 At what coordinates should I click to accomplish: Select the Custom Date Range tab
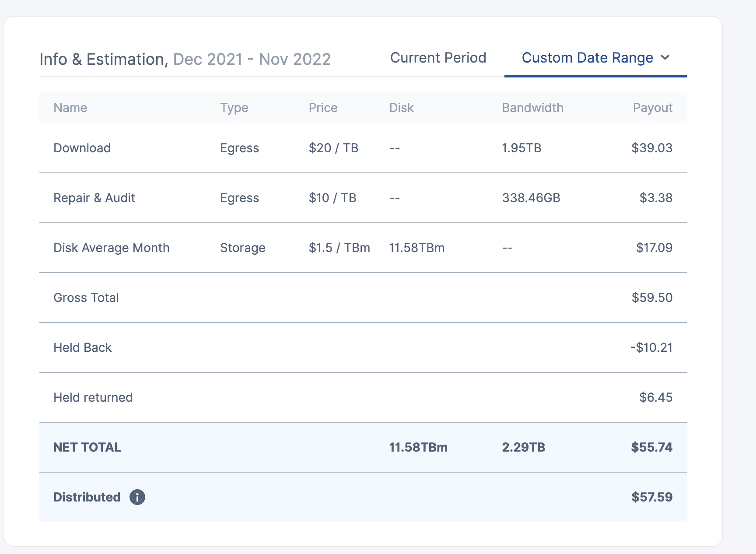587,58
